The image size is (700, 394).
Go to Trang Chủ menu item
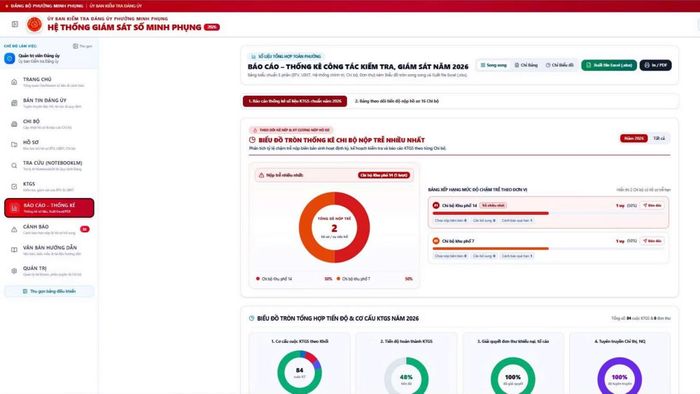point(49,82)
